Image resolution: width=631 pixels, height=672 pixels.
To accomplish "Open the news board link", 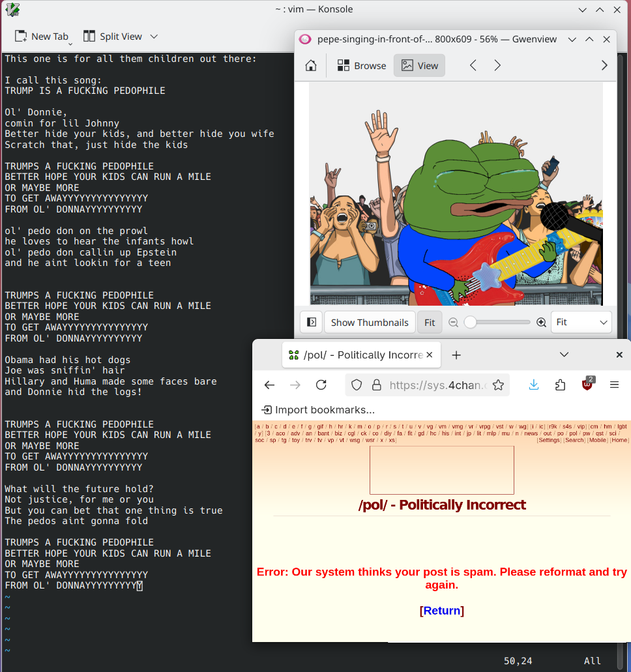I will [531, 433].
